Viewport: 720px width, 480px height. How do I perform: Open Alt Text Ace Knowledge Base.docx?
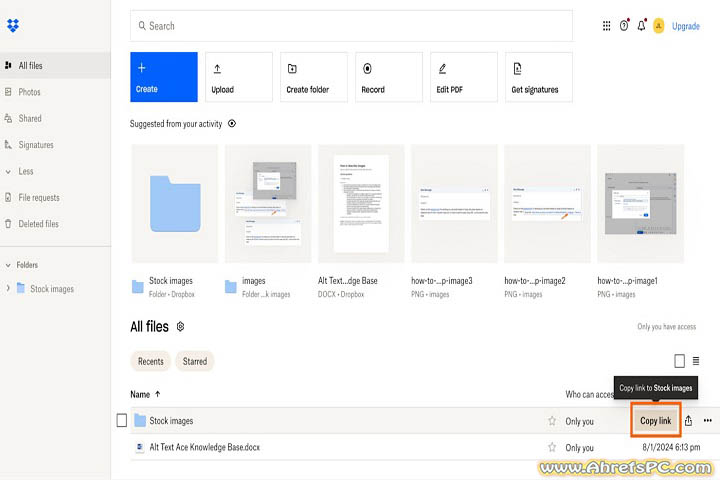204,447
